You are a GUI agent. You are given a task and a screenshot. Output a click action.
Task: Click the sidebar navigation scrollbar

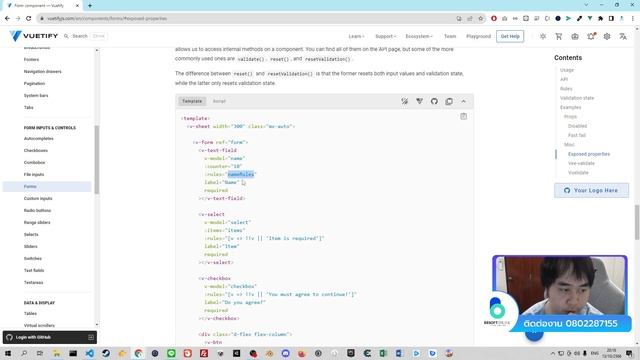(x=97, y=159)
